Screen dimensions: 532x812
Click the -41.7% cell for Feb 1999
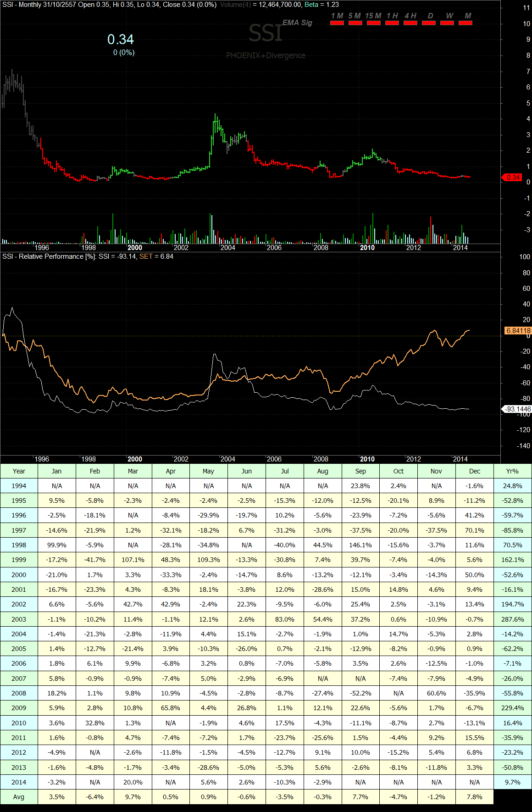click(x=95, y=560)
